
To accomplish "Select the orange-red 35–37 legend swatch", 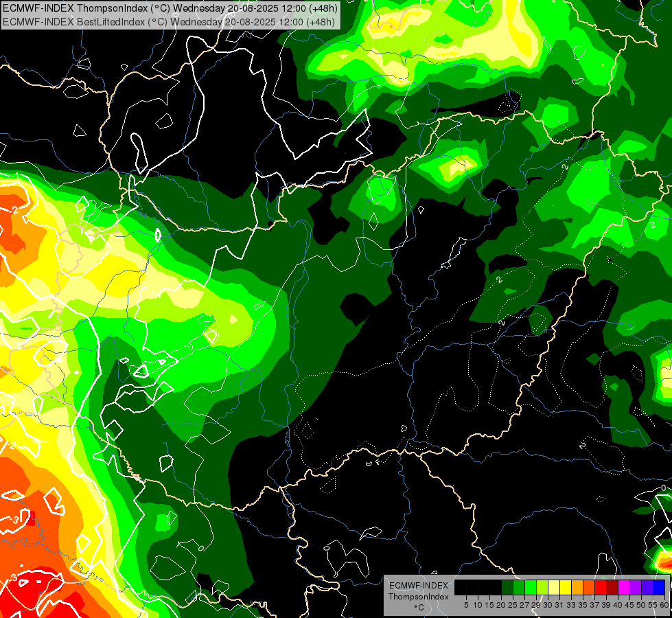I will pos(589,587).
